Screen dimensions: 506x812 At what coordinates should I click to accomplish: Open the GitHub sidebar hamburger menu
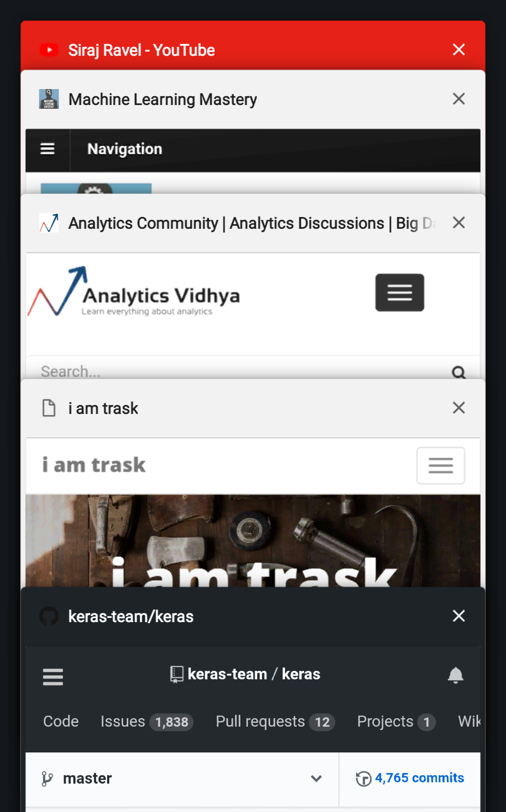point(53,677)
